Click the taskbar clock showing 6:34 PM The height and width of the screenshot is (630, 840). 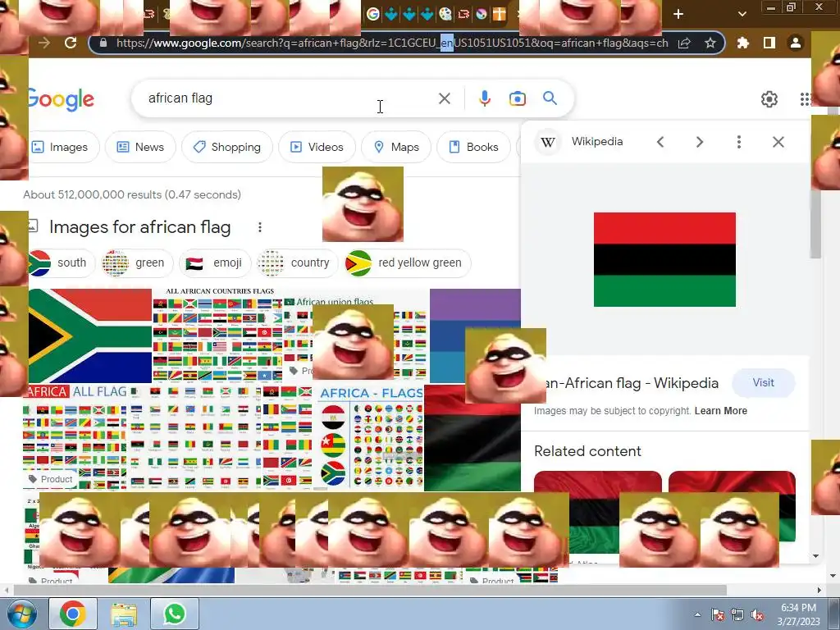click(798, 614)
